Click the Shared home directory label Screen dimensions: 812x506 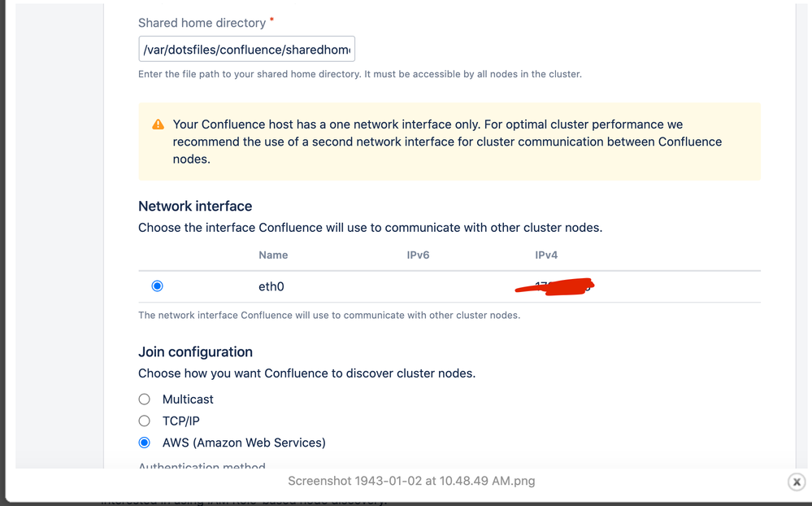[x=202, y=23]
